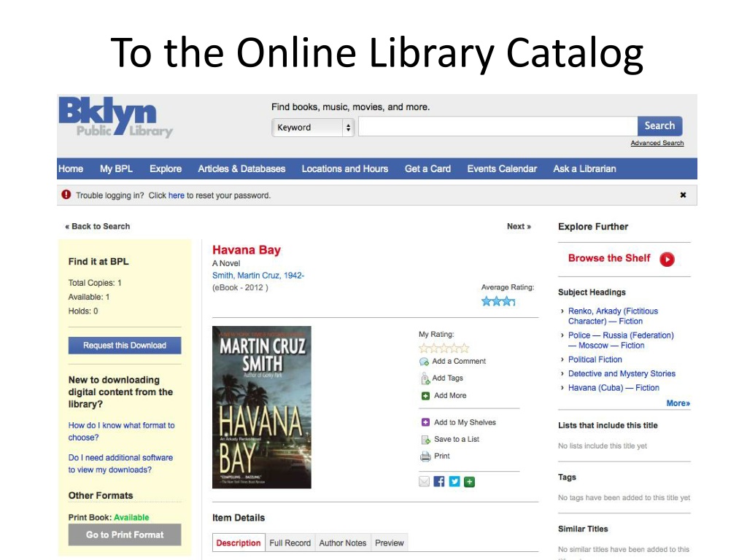Click Go to Print Format button
Image resolution: width=747 pixels, height=560 pixels.
coord(125,534)
